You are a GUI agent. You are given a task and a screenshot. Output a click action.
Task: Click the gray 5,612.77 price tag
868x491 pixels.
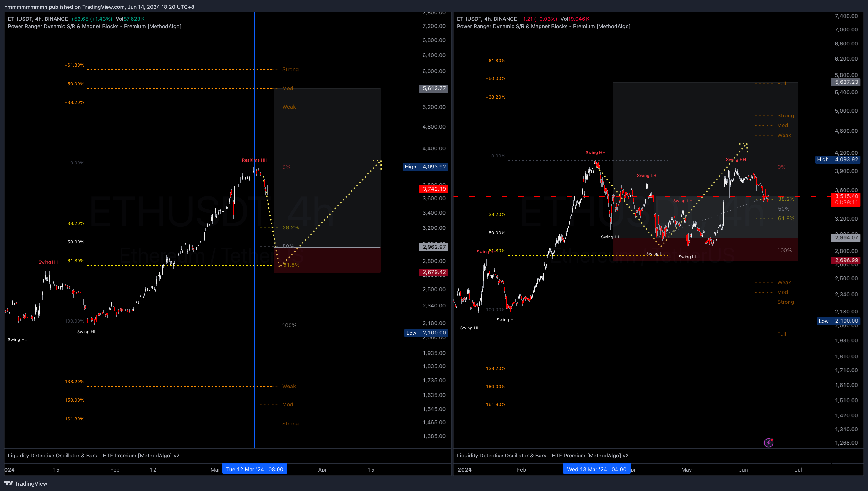[434, 88]
